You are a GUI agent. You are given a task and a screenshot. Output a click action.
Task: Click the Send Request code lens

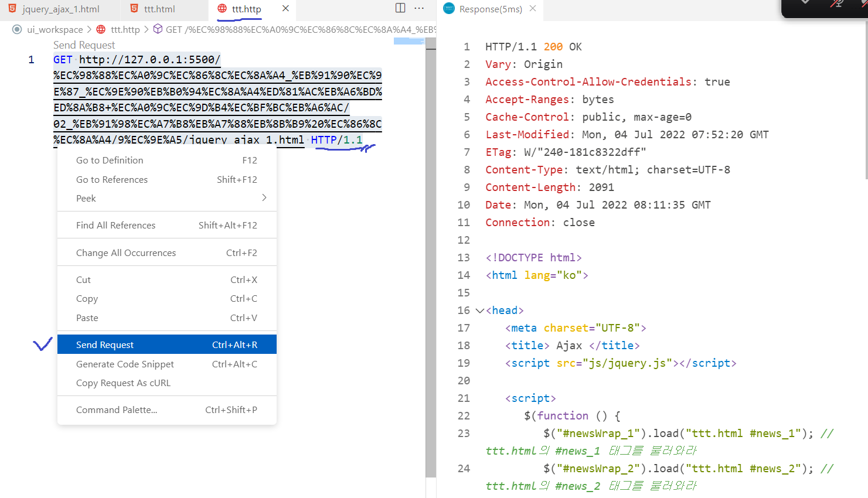pos(84,45)
